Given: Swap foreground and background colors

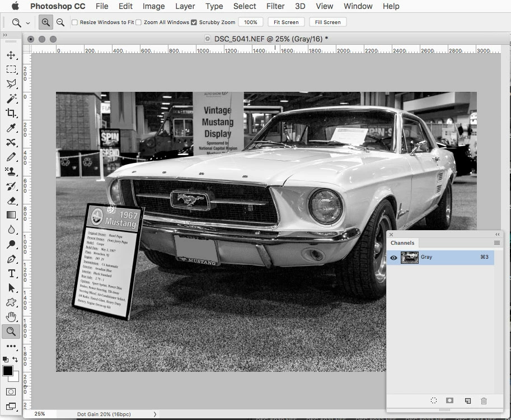Looking at the screenshot, I should pyautogui.click(x=15, y=360).
